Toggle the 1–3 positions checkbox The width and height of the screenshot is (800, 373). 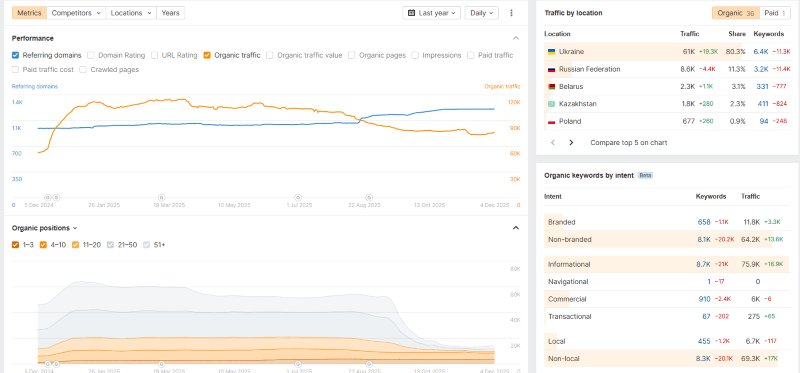(x=15, y=245)
